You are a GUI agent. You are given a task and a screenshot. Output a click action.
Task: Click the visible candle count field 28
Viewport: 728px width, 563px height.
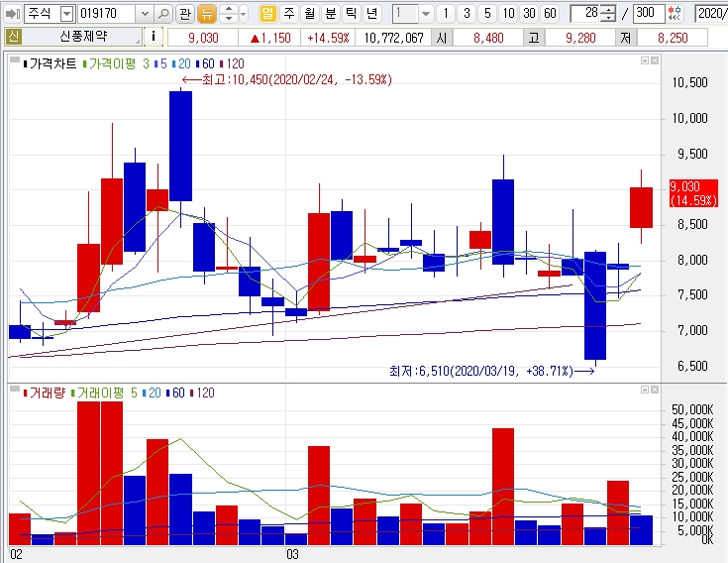point(585,14)
